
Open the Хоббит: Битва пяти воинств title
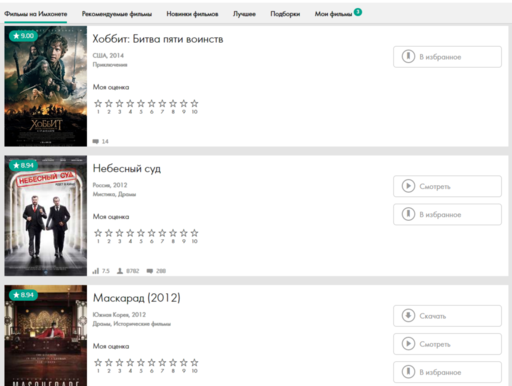pyautogui.click(x=158, y=39)
